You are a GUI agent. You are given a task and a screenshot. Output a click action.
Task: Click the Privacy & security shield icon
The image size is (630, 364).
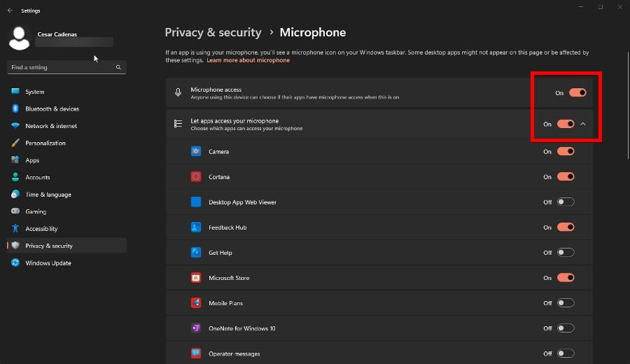point(15,245)
